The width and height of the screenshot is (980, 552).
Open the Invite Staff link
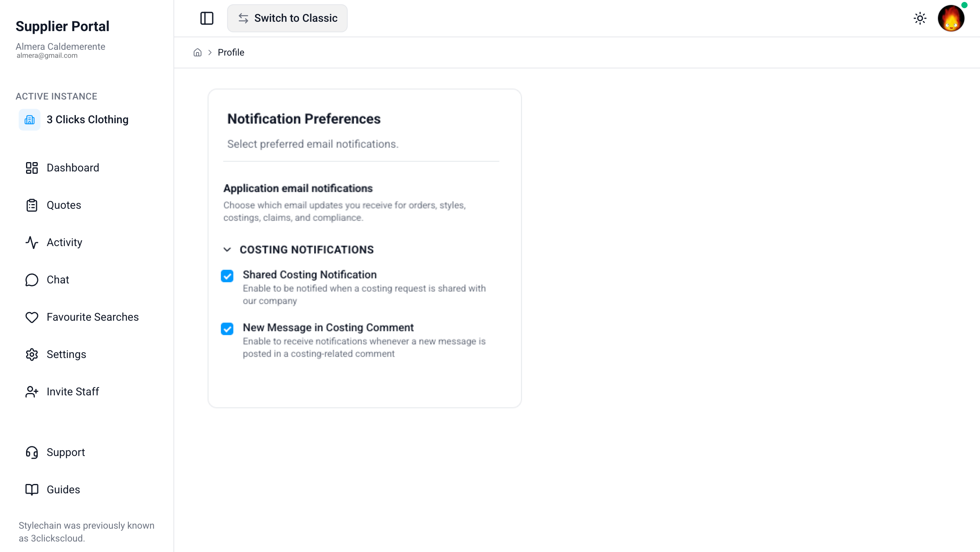tap(73, 392)
